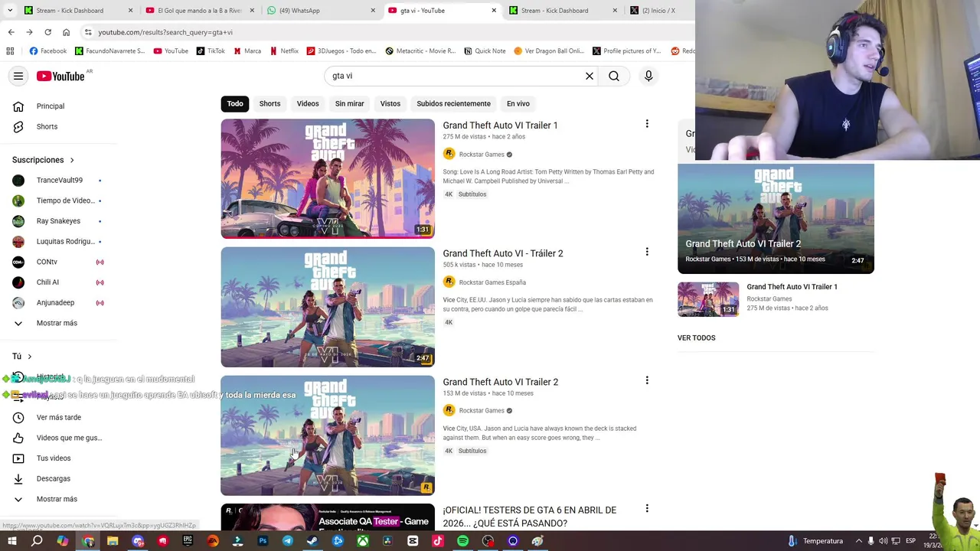Go back in browser history

tap(11, 32)
